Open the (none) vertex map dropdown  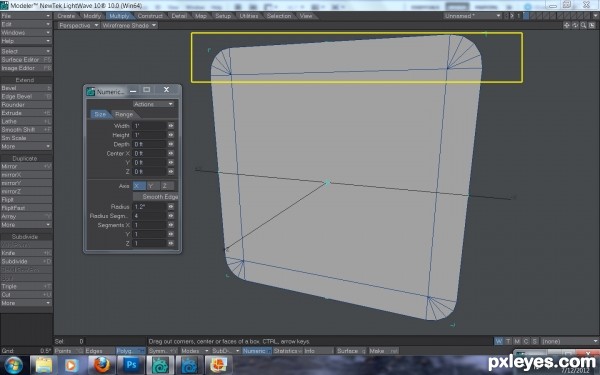(x=570, y=341)
